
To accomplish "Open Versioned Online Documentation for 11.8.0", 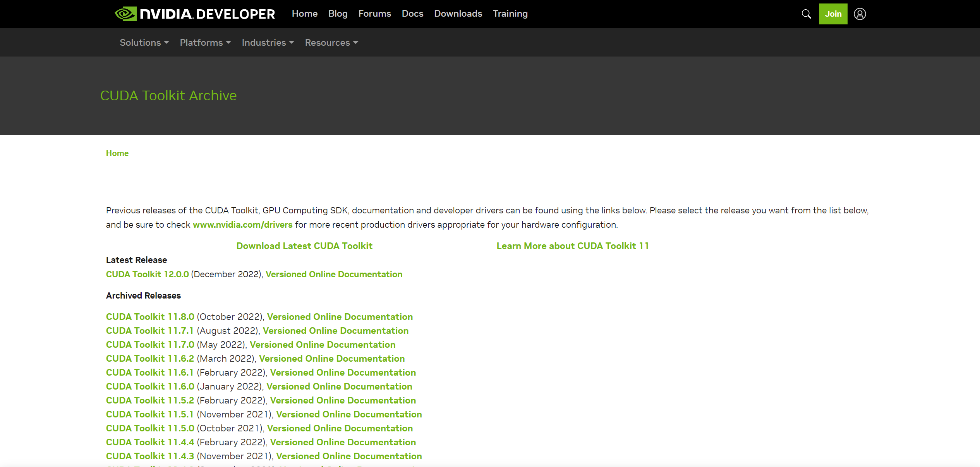I will (x=340, y=317).
